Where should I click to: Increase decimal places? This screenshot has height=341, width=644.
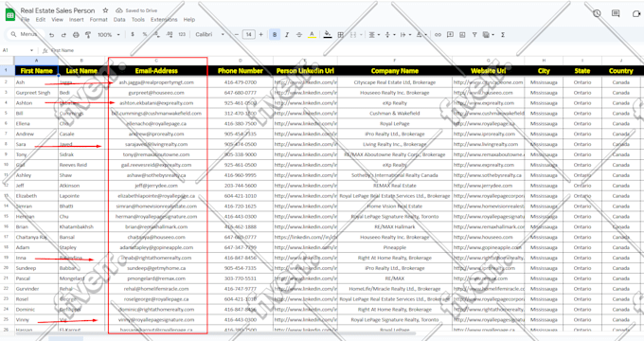(170, 34)
